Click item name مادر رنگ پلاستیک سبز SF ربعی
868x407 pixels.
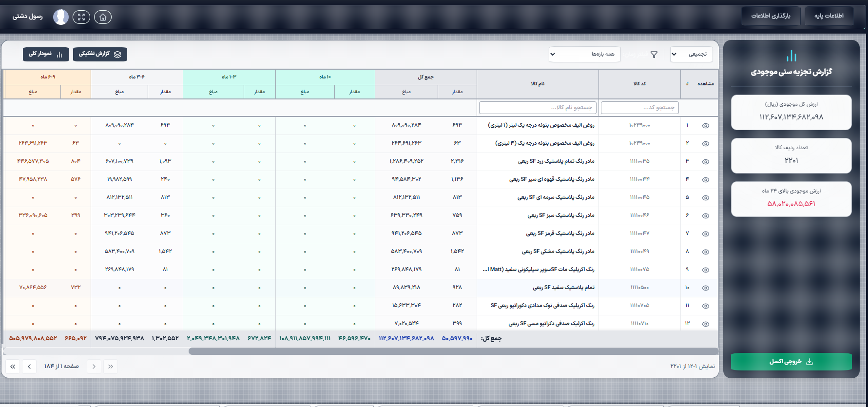(x=561, y=215)
